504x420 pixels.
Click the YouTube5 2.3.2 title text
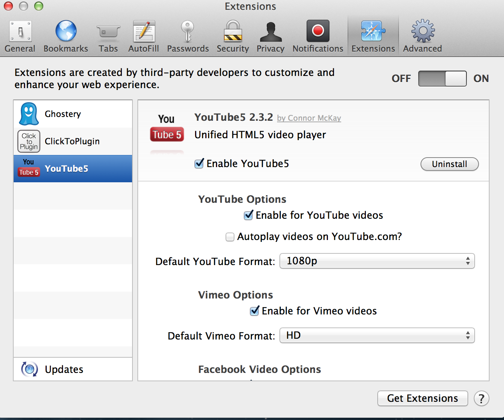pyautogui.click(x=234, y=117)
